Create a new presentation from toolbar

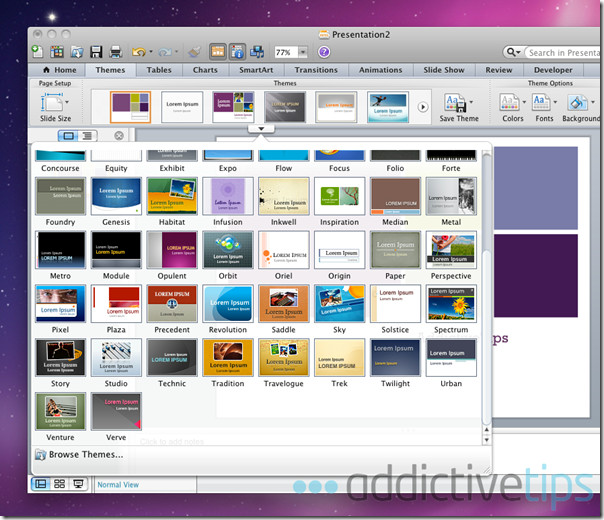pyautogui.click(x=37, y=52)
